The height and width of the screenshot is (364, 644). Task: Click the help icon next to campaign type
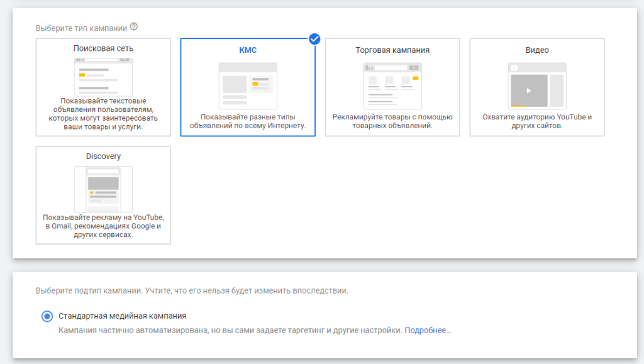pyautogui.click(x=133, y=27)
